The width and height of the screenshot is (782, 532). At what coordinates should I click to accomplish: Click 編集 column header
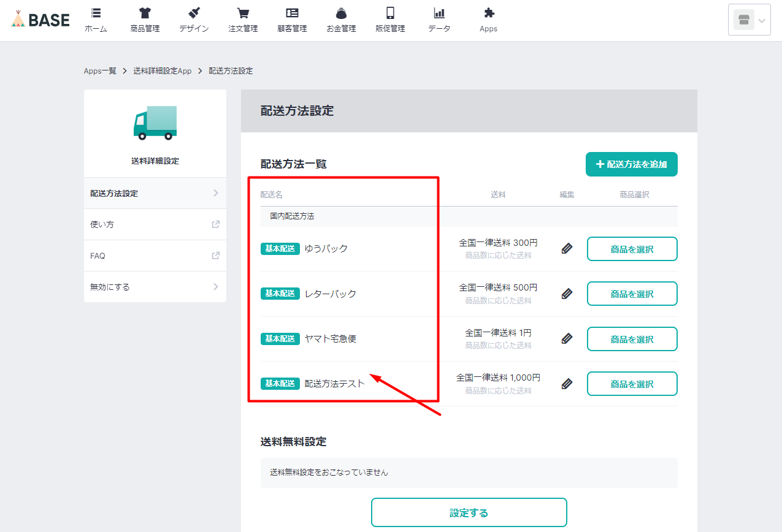(567, 195)
